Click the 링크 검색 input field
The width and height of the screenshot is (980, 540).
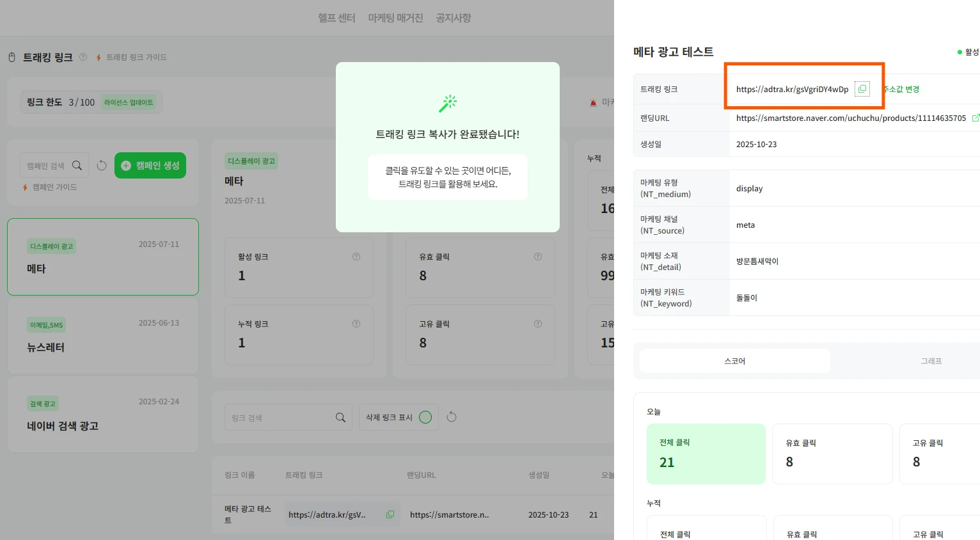[278, 418]
